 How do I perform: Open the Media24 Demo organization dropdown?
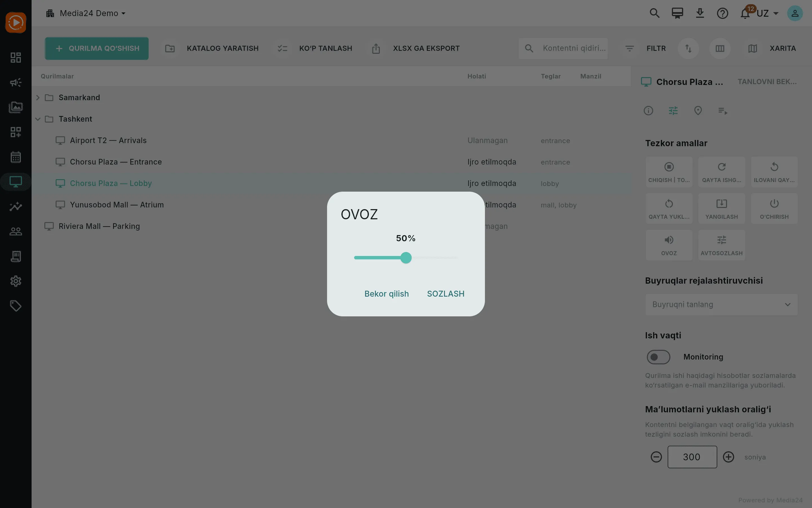tap(86, 14)
